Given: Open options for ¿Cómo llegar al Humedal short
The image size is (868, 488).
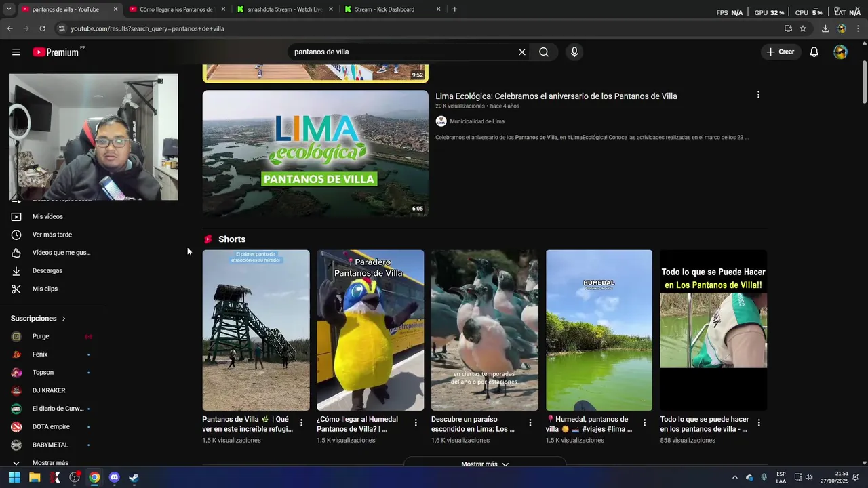Looking at the screenshot, I should pos(416,422).
